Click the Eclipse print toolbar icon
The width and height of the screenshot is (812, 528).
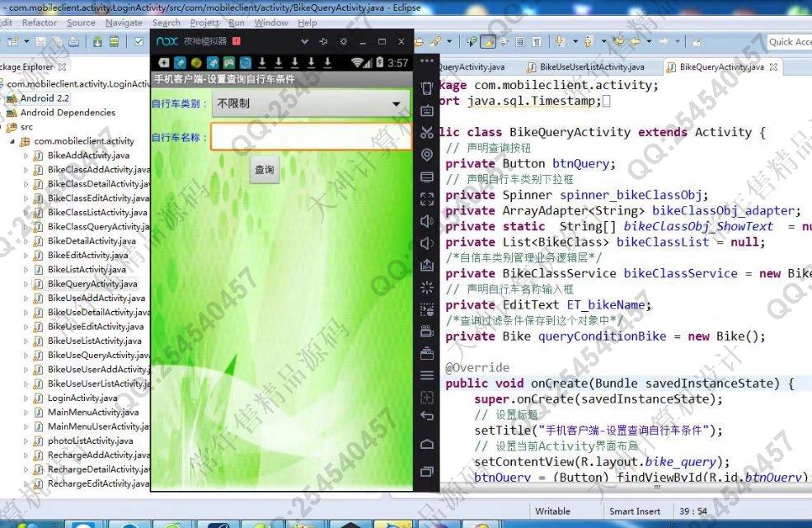tap(73, 42)
